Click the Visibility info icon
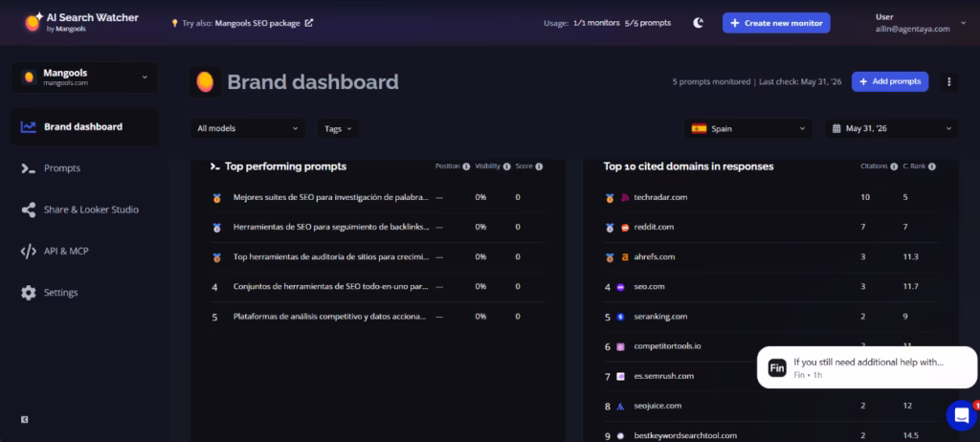The image size is (980, 442). 507,166
